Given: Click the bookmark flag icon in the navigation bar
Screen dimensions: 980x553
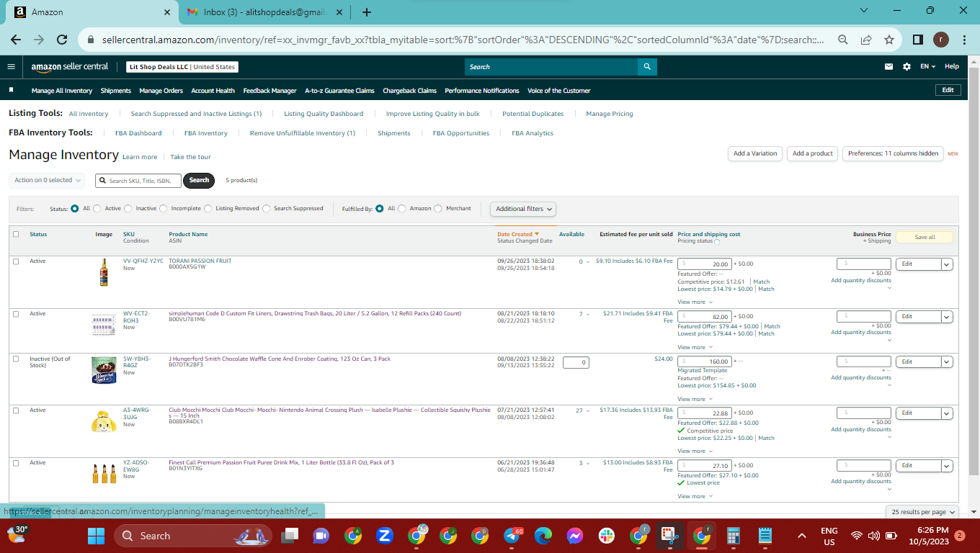Looking at the screenshot, I should 11,91.
